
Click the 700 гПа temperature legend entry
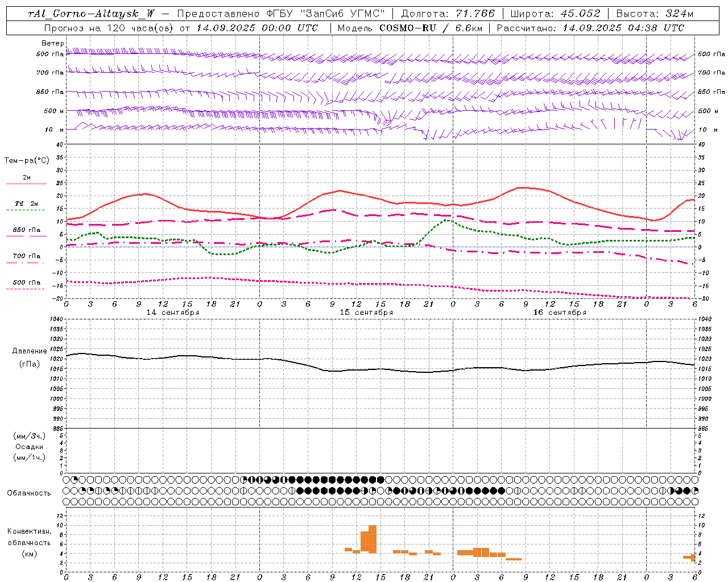[x=27, y=256]
